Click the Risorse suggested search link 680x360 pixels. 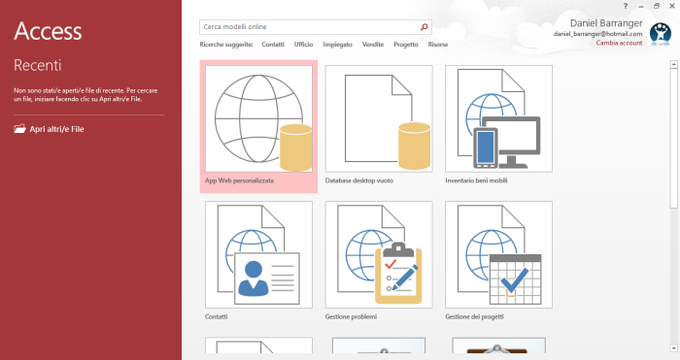pos(438,44)
